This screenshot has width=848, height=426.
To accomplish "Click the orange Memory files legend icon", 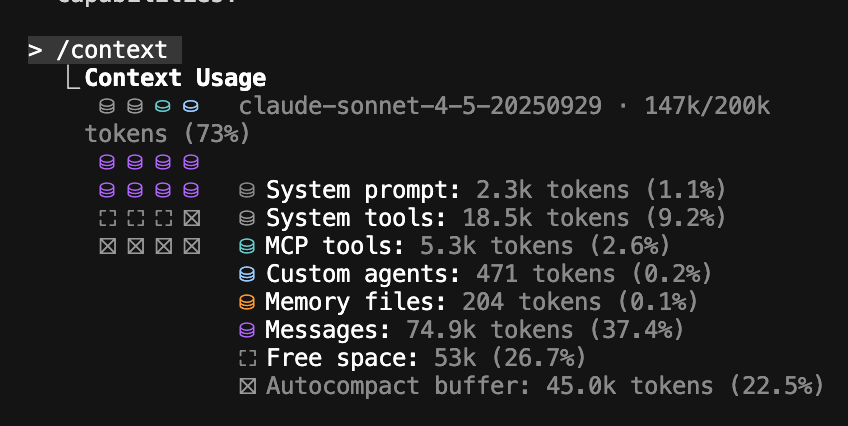I will coord(247,302).
